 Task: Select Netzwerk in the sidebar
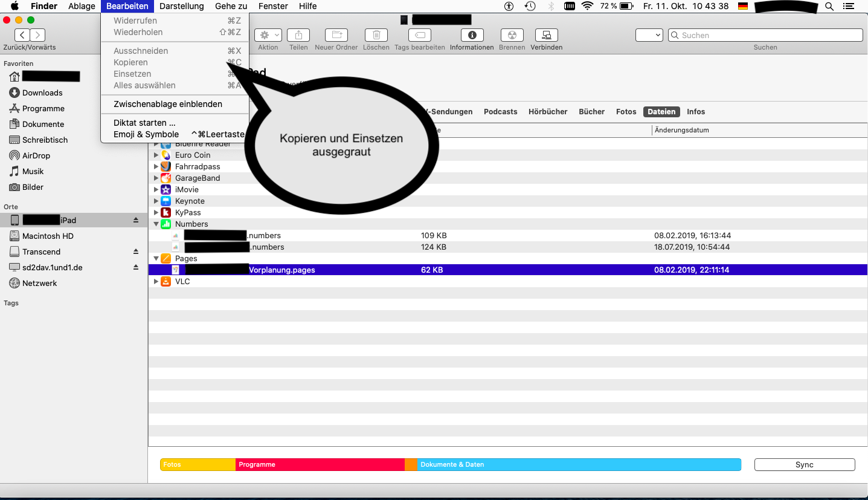[x=40, y=283]
